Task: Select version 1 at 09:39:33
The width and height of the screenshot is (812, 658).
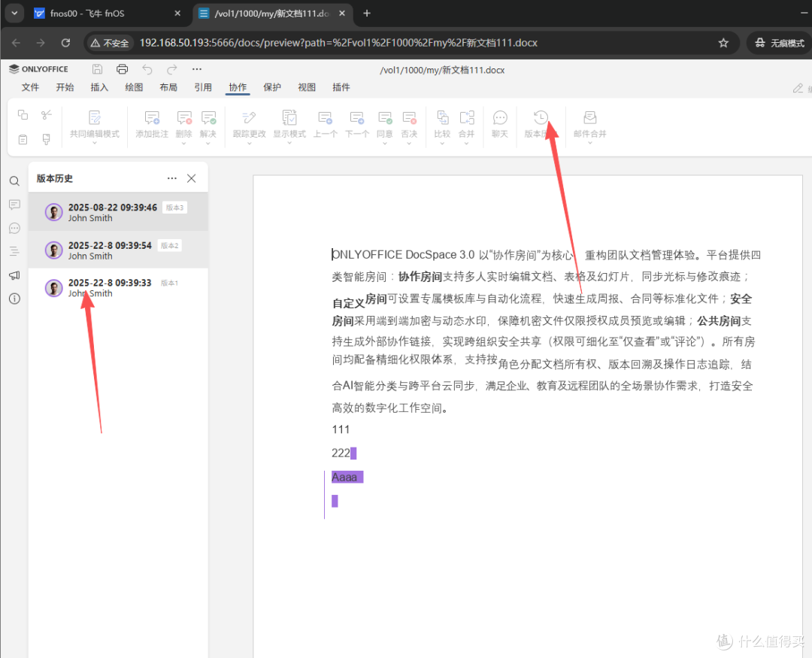Action: tap(118, 287)
